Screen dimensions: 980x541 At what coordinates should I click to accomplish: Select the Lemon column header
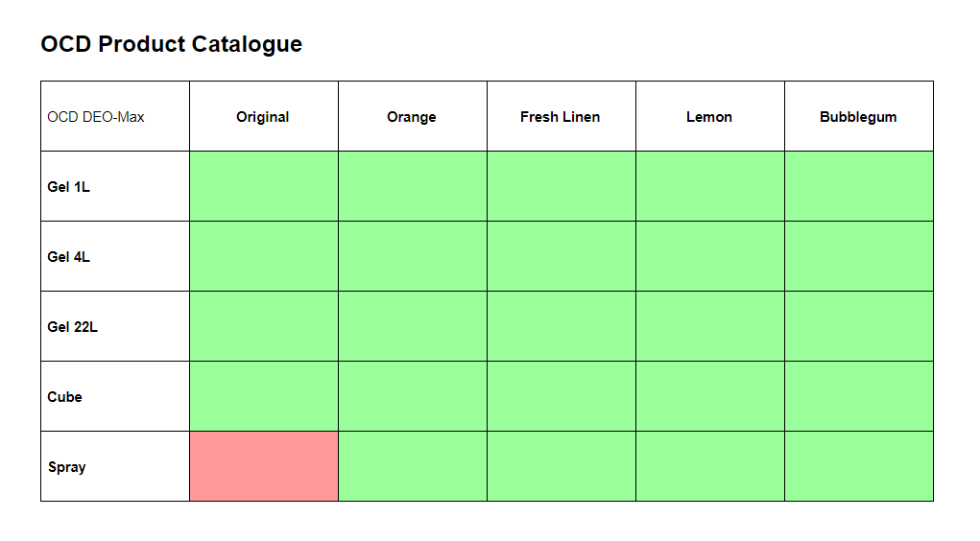pyautogui.click(x=709, y=117)
